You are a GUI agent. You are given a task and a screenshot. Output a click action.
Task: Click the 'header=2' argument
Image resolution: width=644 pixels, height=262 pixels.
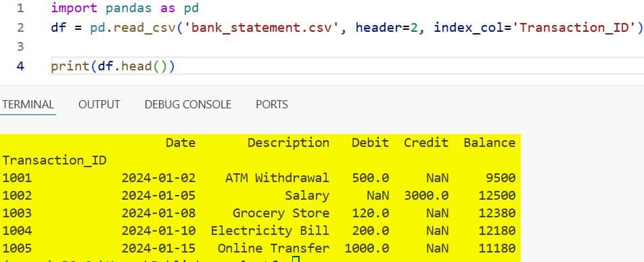[x=388, y=28]
